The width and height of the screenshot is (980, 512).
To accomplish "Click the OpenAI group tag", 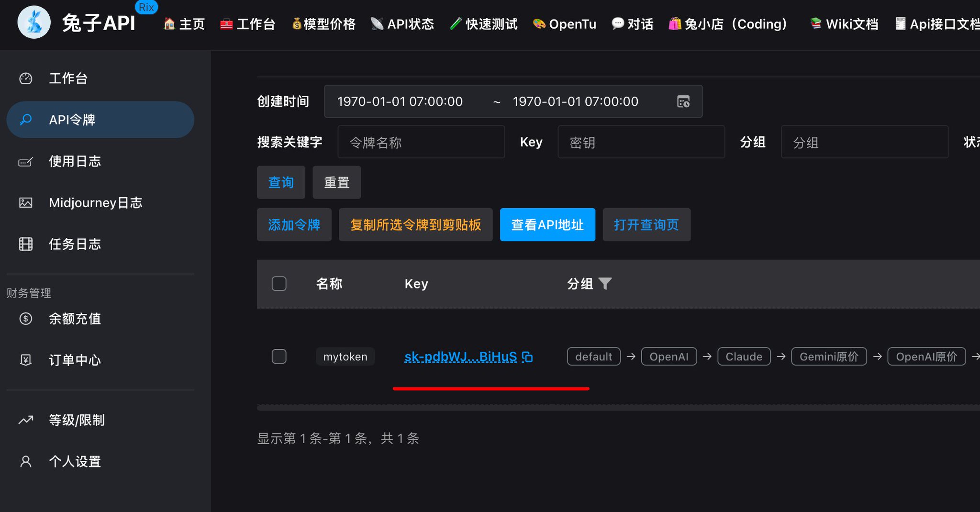I will coord(669,356).
